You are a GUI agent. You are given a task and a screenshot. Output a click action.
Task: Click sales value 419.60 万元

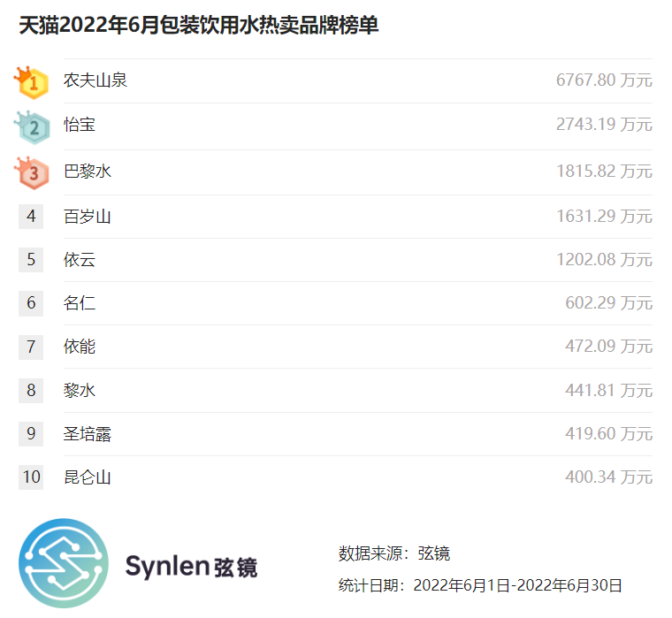(x=608, y=434)
